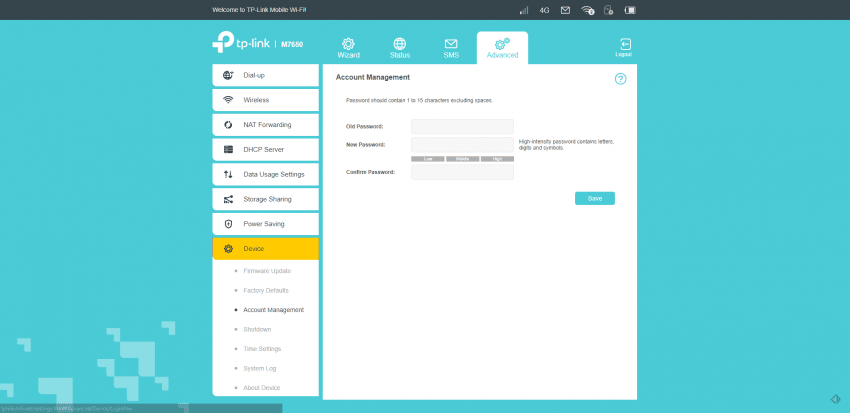Open About Device page
This screenshot has height=413, width=850.
[262, 388]
